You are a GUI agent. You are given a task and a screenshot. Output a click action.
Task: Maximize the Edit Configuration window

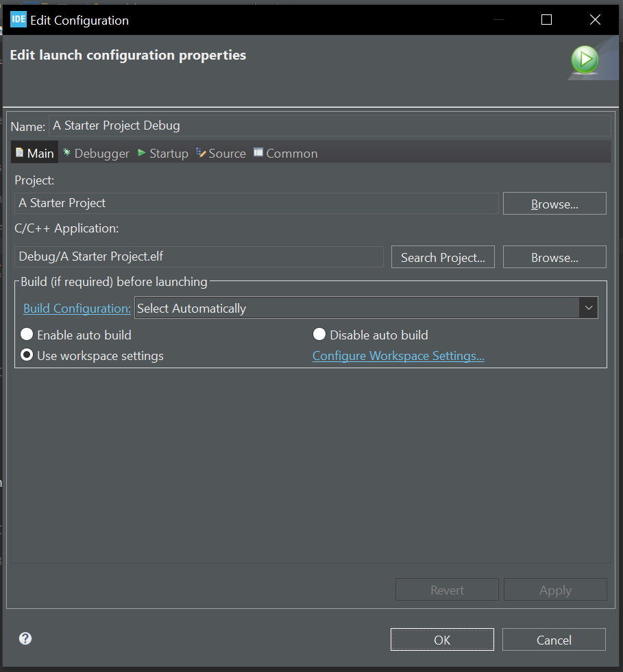546,20
